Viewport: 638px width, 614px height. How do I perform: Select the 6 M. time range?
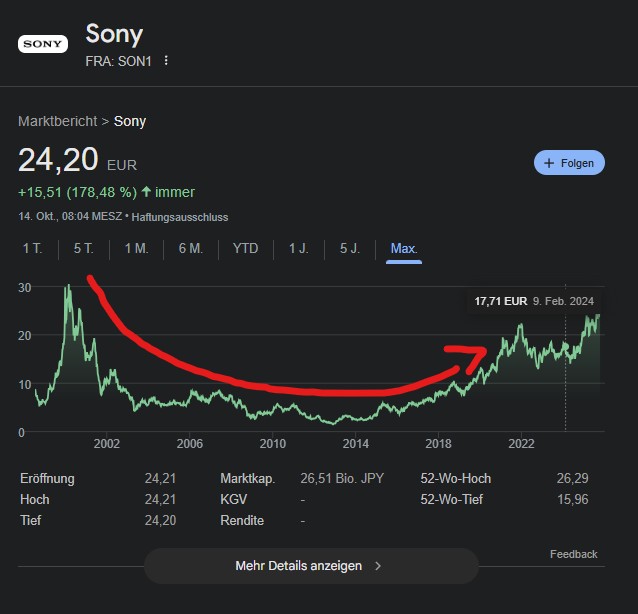point(191,248)
